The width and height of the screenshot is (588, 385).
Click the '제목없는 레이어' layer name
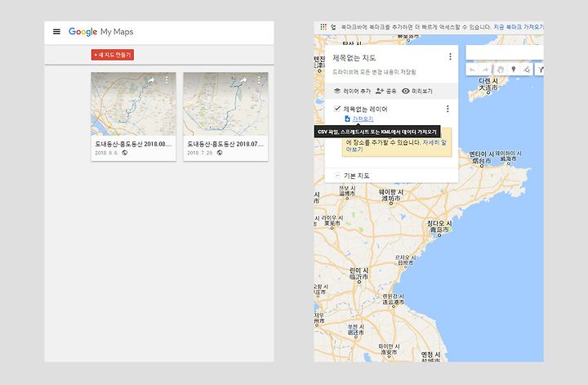point(365,110)
